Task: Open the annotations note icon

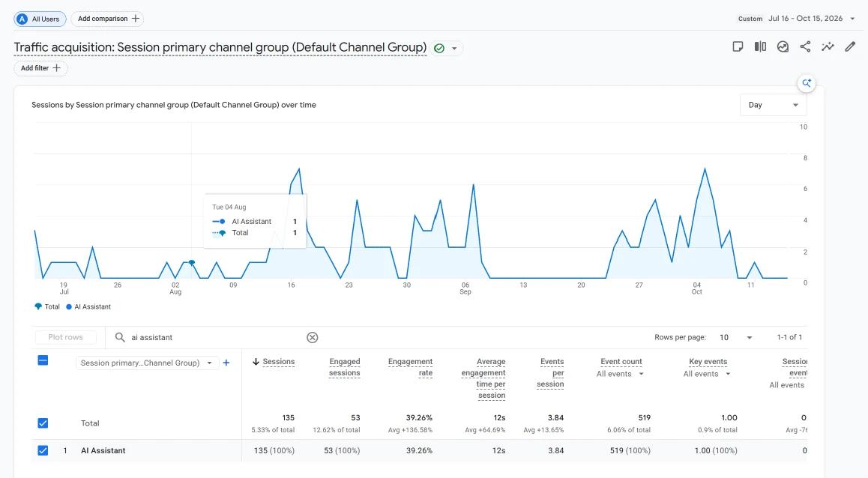Action: click(x=738, y=46)
